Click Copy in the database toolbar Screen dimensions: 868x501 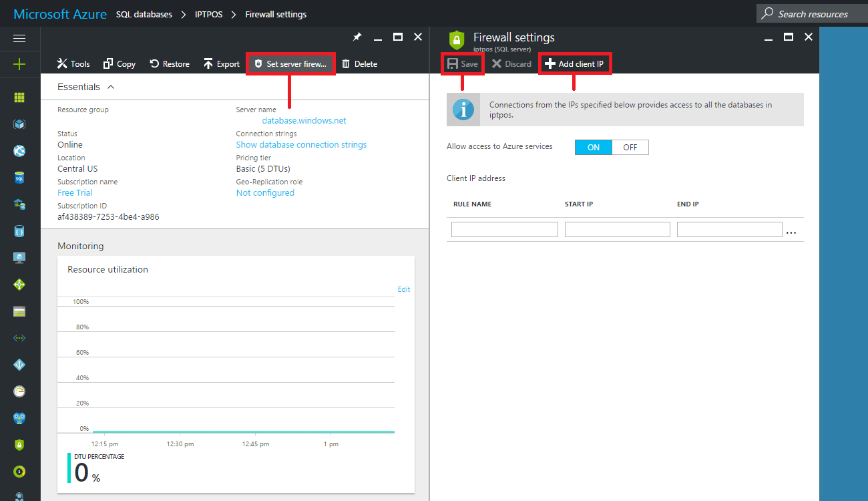click(119, 64)
